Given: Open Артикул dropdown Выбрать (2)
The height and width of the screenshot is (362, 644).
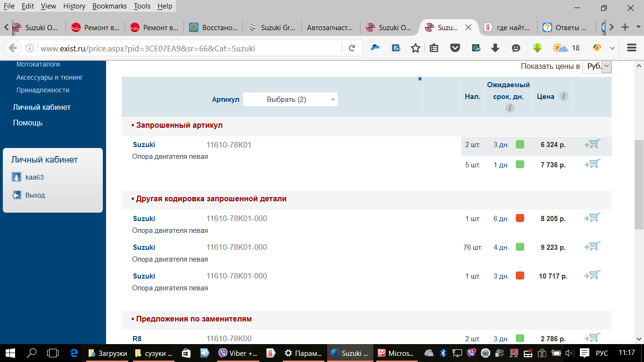Looking at the screenshot, I should 290,99.
